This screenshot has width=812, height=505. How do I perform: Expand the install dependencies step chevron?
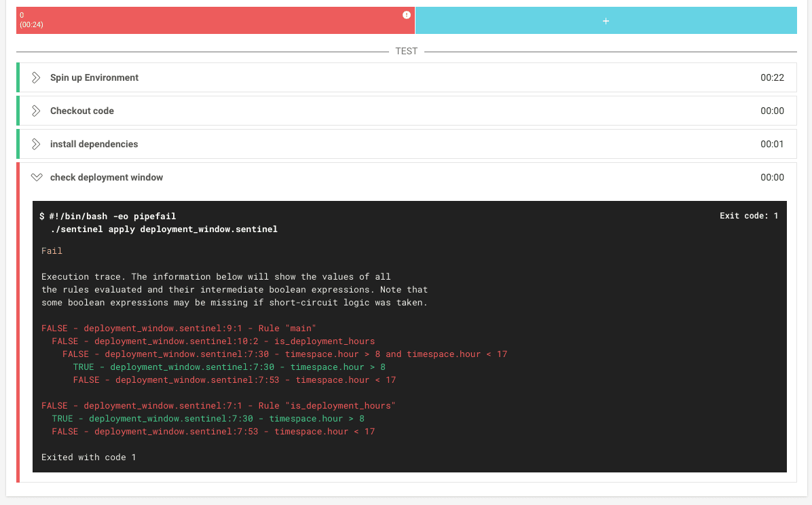coord(37,144)
